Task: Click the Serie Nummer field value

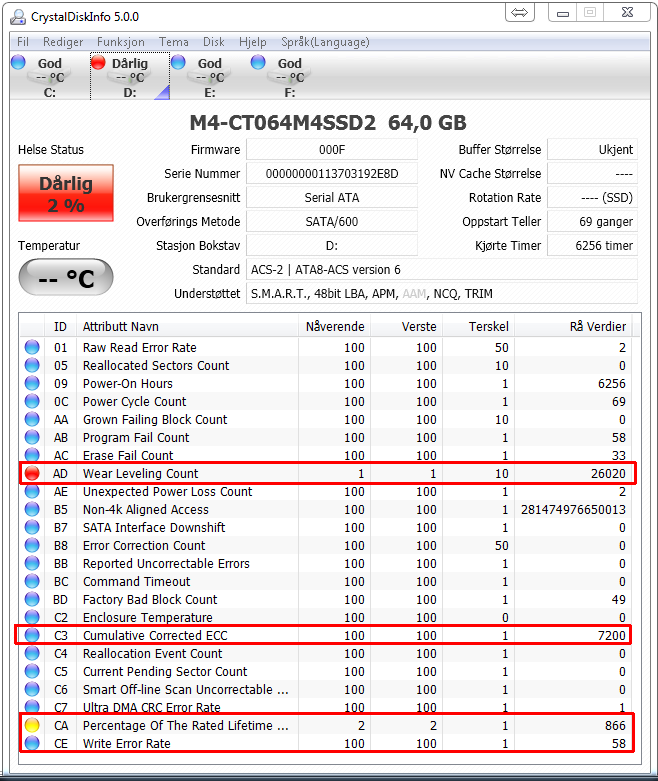Action: (x=332, y=174)
